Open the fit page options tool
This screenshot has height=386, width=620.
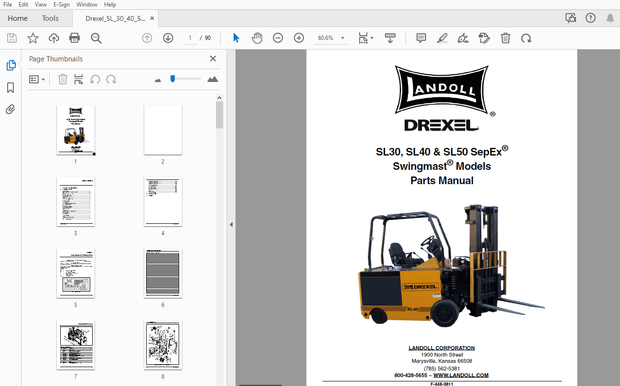coord(363,38)
